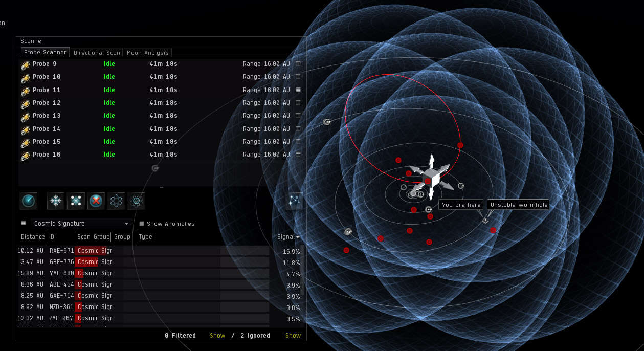The width and height of the screenshot is (644, 351).
Task: Apply the spread formation ring icon
Action: click(116, 201)
